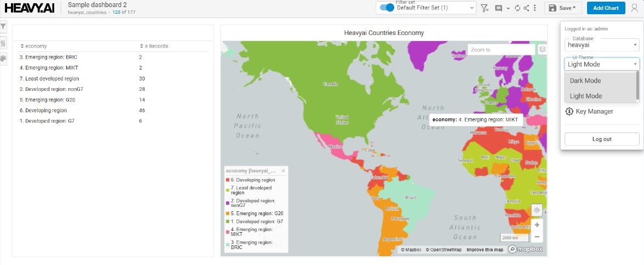Open the Database heavyai dropdown
Screen dimensions: 644x265
[x=602, y=44]
